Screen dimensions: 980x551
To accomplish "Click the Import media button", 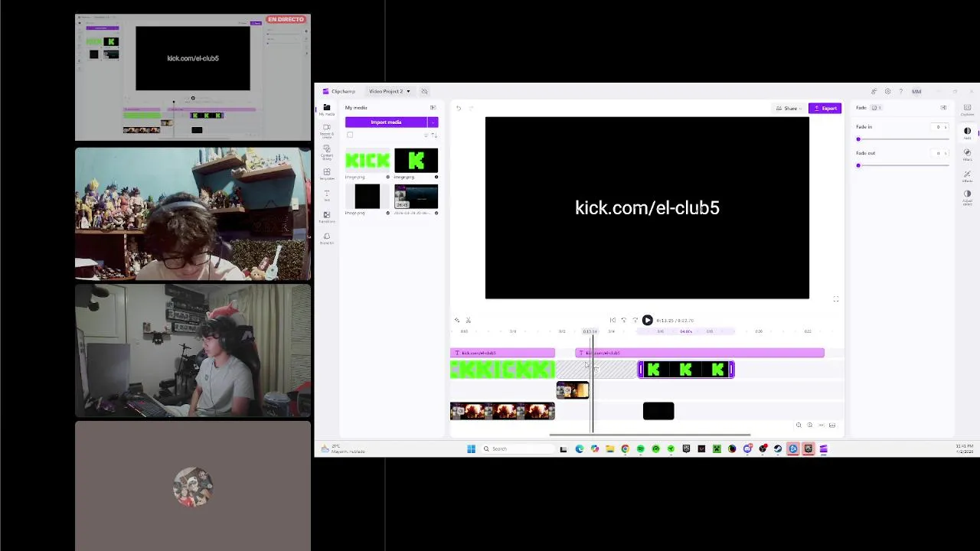I will click(386, 122).
